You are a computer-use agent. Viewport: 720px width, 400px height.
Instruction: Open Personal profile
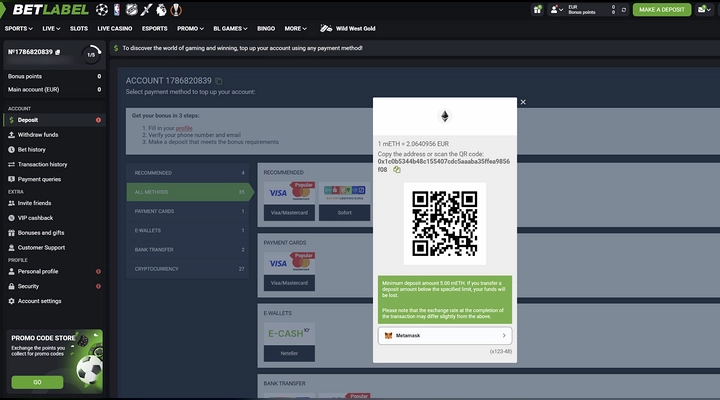[x=54, y=271]
